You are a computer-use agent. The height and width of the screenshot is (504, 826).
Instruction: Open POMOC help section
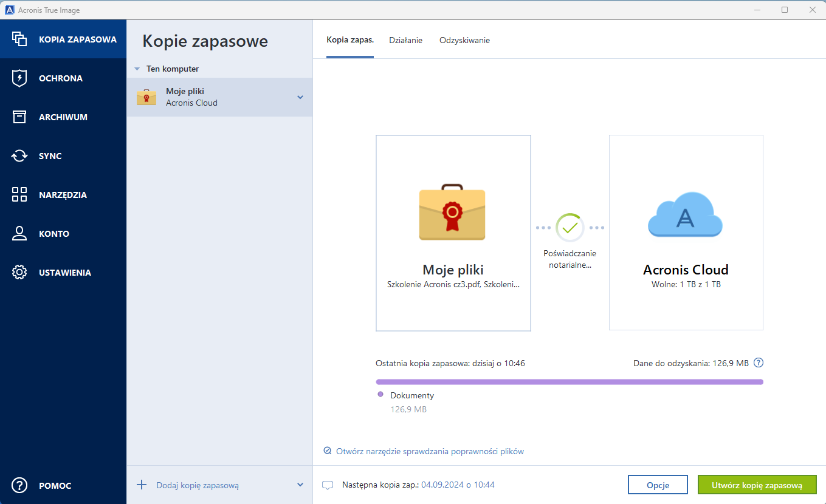pos(63,485)
